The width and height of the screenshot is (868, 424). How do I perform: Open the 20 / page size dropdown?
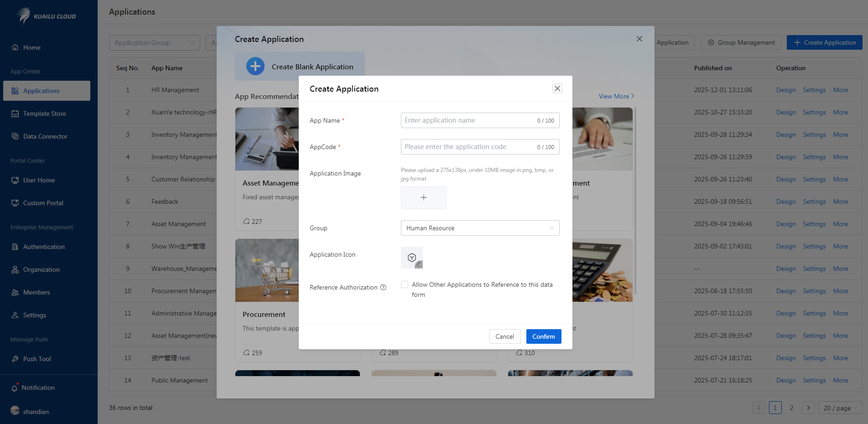click(840, 408)
